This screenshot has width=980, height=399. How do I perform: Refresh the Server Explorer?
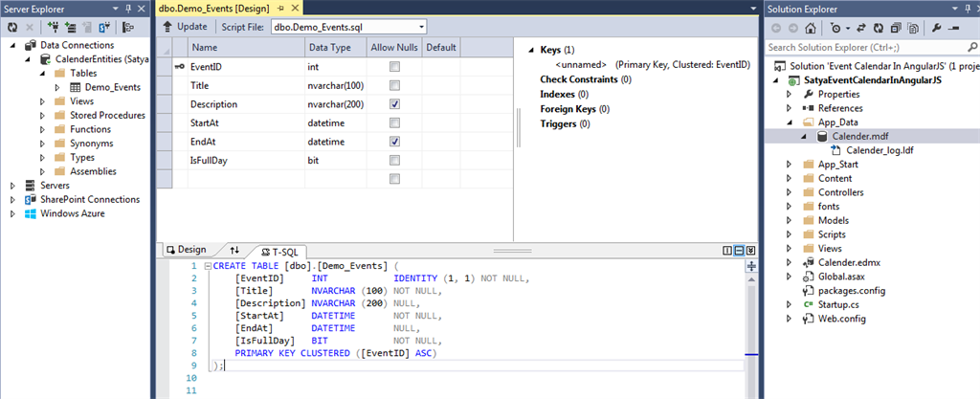point(13,27)
